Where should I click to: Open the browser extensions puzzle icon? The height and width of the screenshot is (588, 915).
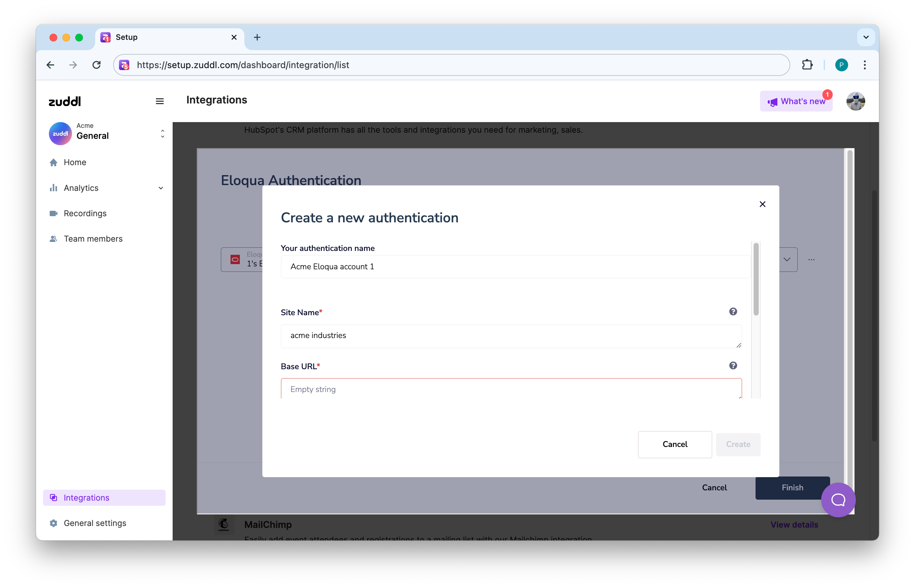pos(807,65)
